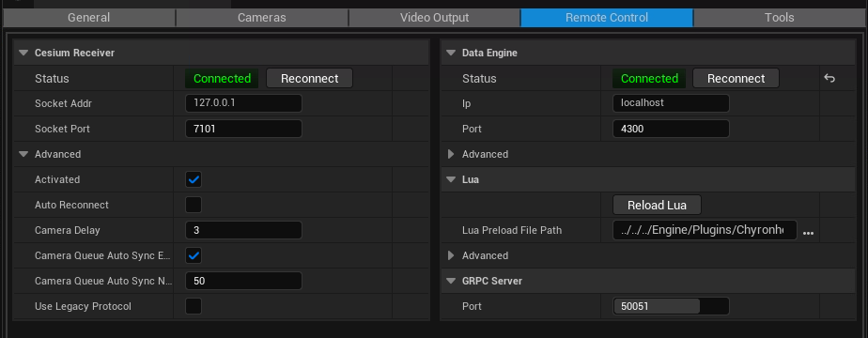Collapse the Lua section
868x338 pixels.
[x=451, y=179]
